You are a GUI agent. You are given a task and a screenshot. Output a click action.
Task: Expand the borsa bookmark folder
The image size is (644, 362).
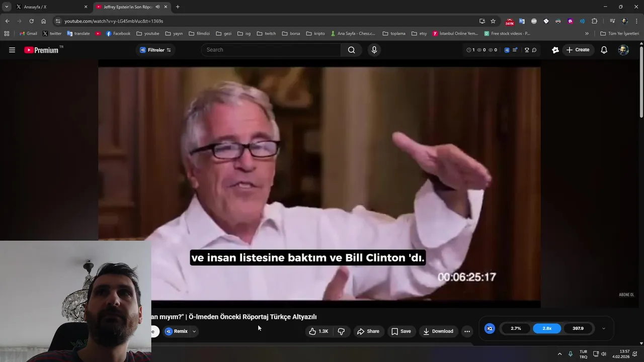coord(291,34)
